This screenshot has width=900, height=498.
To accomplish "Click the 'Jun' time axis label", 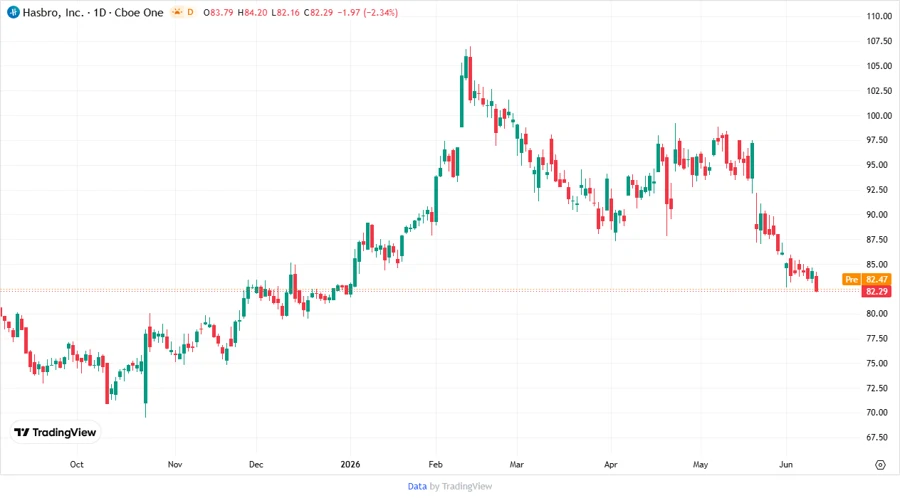I will 786,464.
